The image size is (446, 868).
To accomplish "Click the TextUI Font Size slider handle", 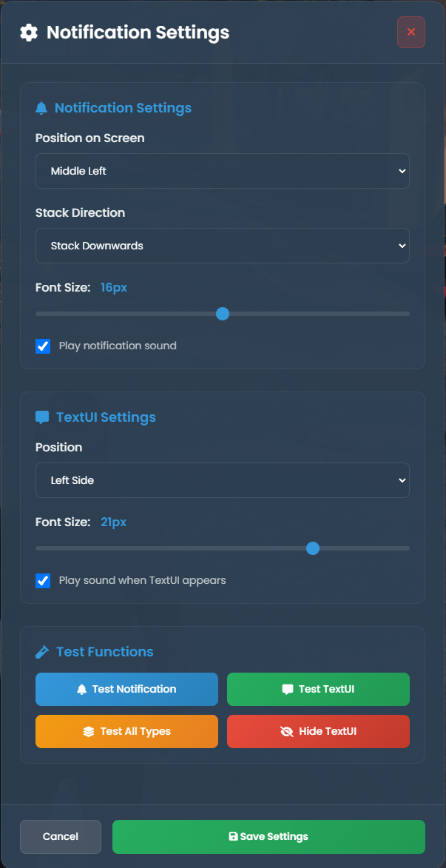I will coord(313,548).
